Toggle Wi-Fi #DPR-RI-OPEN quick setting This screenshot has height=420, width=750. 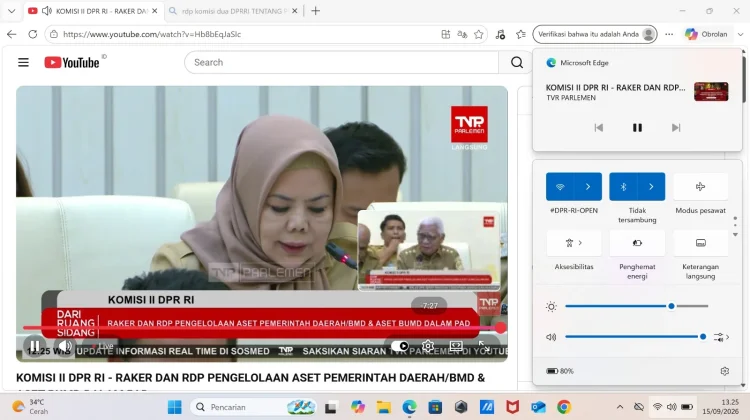click(x=560, y=187)
